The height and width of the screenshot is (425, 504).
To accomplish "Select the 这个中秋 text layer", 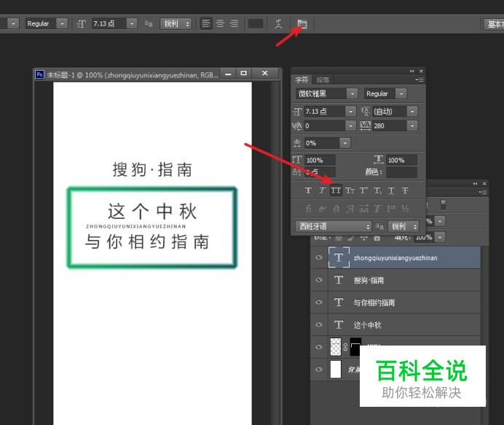I will (404, 324).
